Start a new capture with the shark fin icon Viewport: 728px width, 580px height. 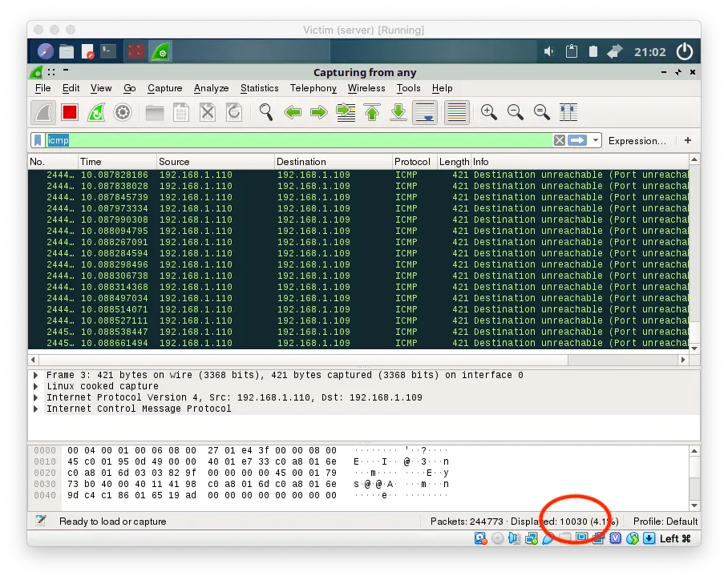[42, 111]
